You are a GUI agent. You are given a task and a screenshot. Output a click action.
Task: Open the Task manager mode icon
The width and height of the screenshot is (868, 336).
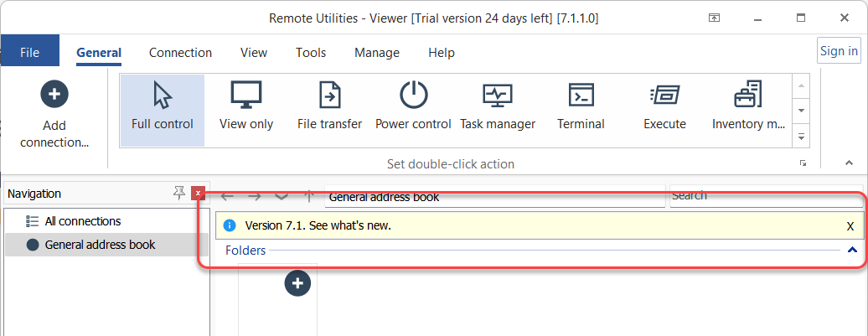498,96
